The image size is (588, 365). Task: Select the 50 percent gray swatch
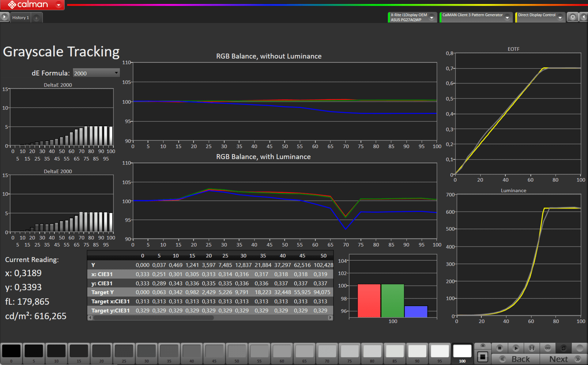tap(237, 351)
